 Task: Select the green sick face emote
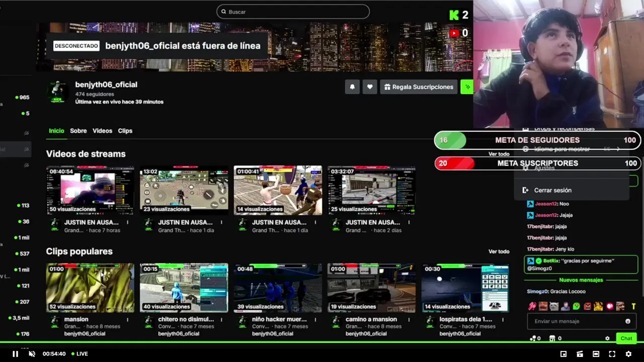(576, 306)
